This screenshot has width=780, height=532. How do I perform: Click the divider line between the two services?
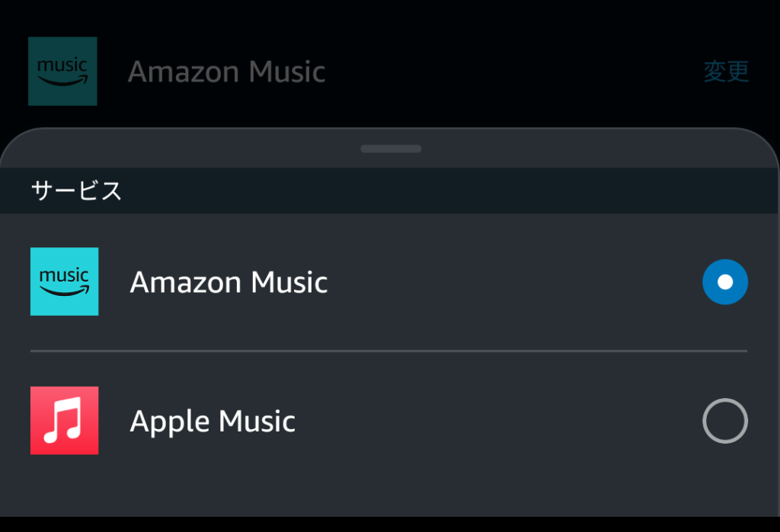pyautogui.click(x=389, y=351)
